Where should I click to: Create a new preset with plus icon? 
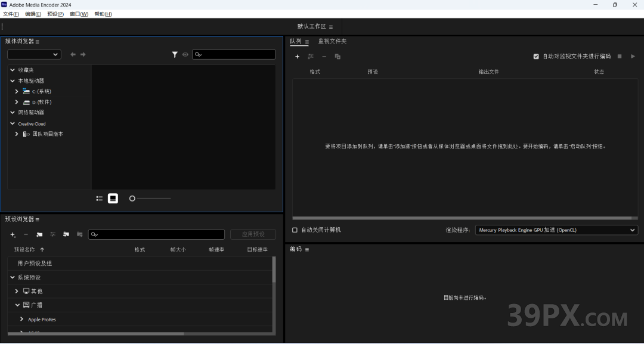13,234
